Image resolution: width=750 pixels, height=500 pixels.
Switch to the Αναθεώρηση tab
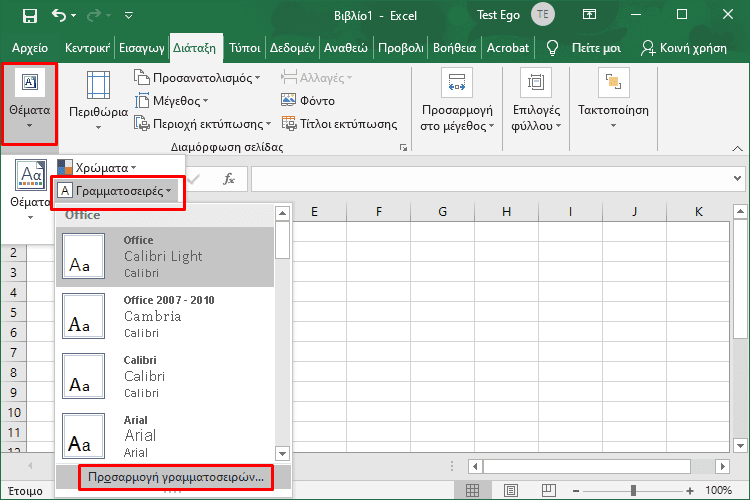tap(346, 48)
